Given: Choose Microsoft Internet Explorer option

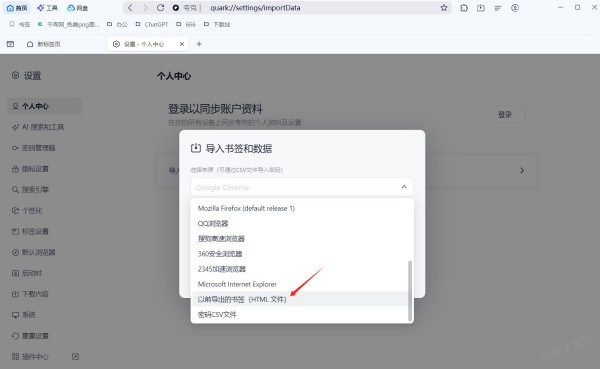Looking at the screenshot, I should point(301,284).
